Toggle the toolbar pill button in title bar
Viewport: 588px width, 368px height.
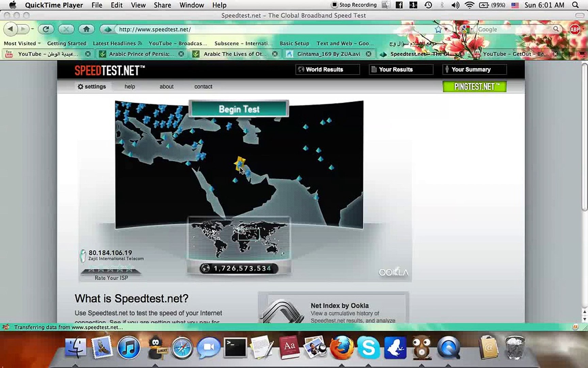point(579,15)
